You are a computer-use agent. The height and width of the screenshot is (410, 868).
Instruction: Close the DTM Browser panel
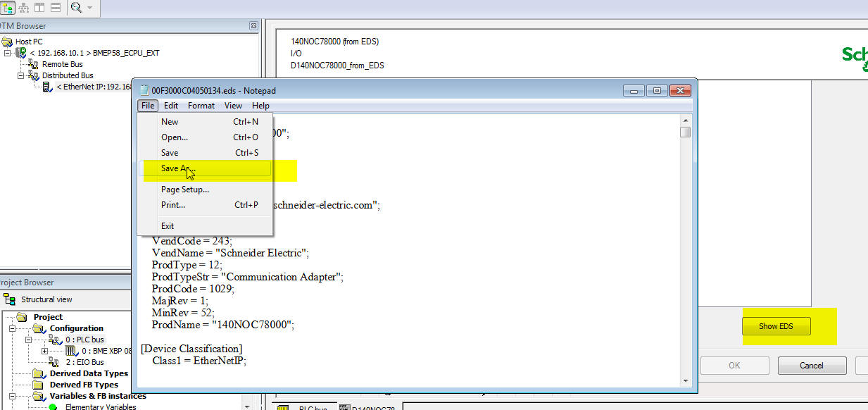pyautogui.click(x=253, y=26)
